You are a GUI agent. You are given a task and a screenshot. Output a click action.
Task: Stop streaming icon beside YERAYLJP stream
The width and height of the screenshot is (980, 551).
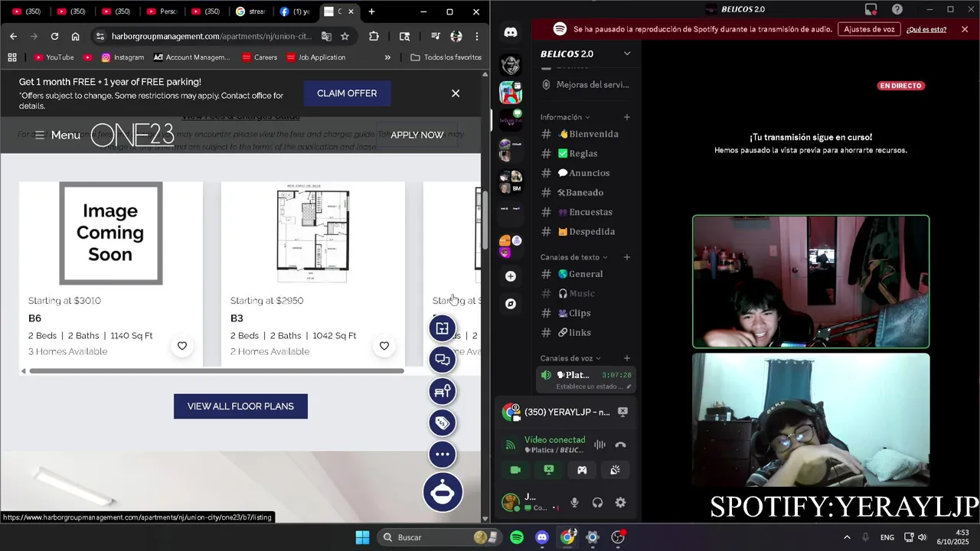[x=622, y=412]
